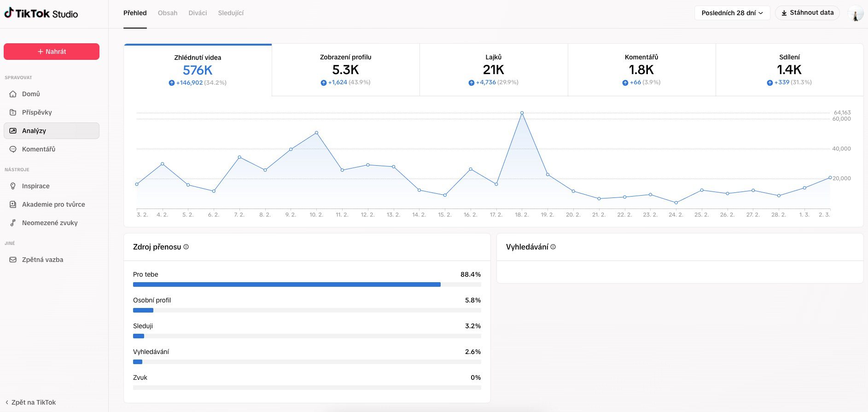868x412 pixels.
Task: Open Zpětná vazba envelope item
Action: [42, 260]
